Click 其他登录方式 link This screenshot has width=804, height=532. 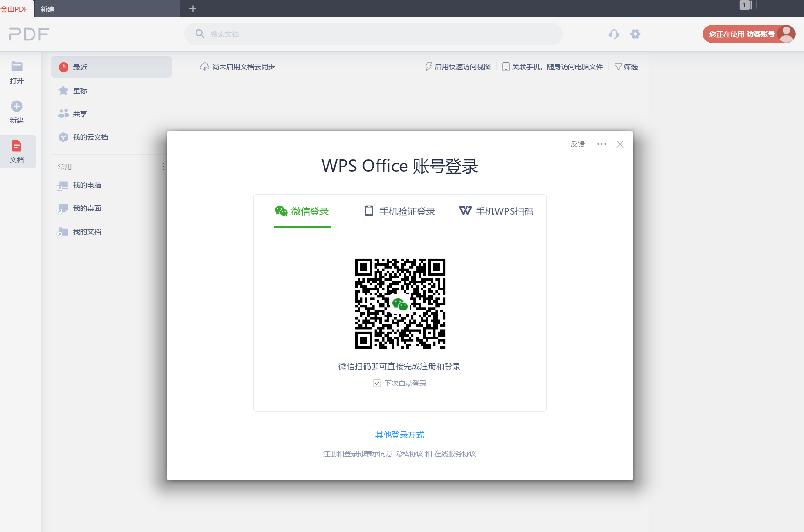click(x=400, y=435)
